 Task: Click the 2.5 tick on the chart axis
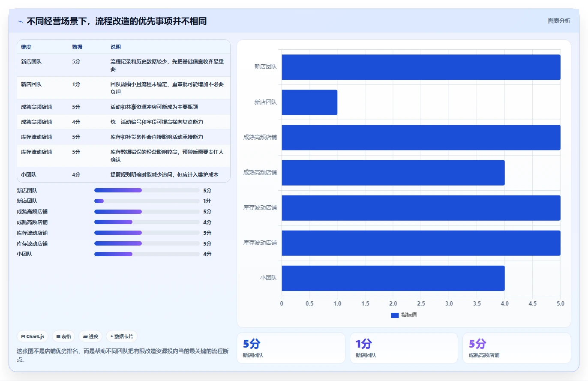[421, 303]
